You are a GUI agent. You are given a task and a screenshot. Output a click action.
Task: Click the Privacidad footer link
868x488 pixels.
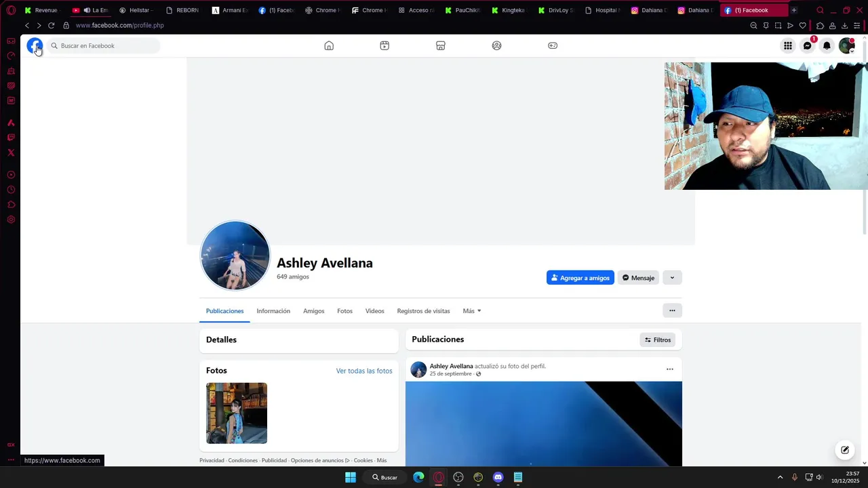[212, 460]
